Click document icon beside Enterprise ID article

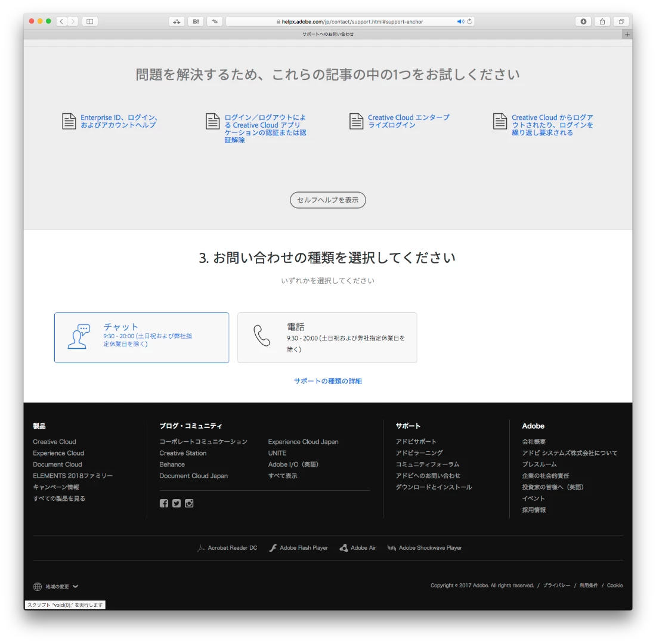coord(69,122)
